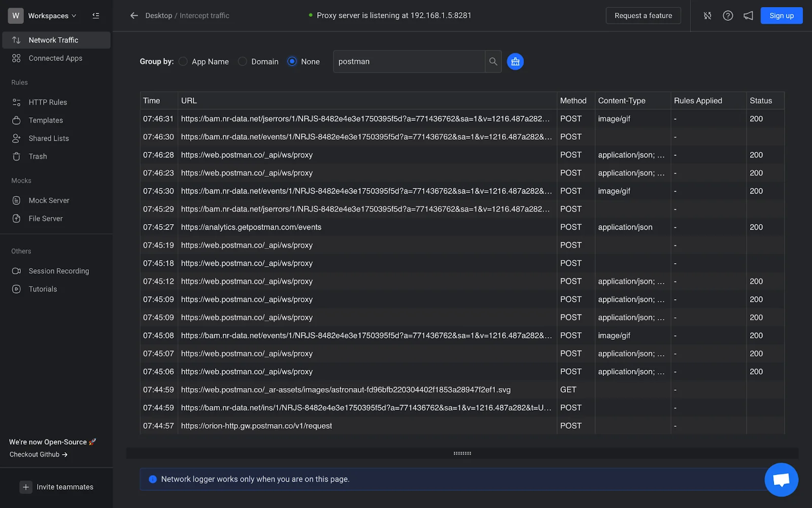Click the Status column header
Image resolution: width=812 pixels, height=508 pixels.
coord(765,101)
